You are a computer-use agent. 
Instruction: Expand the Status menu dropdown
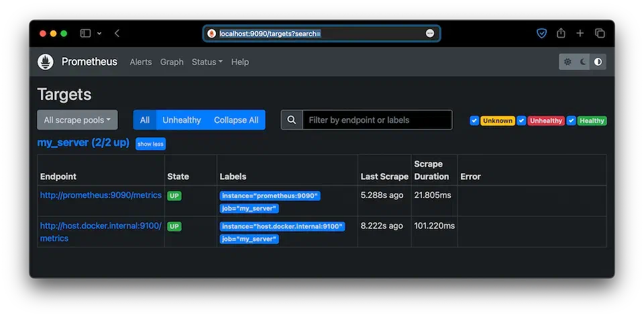207,62
